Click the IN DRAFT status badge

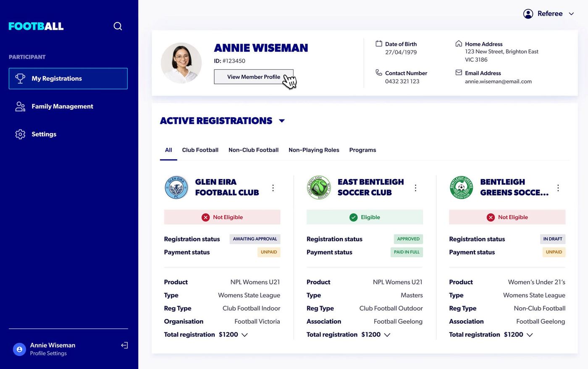click(553, 239)
